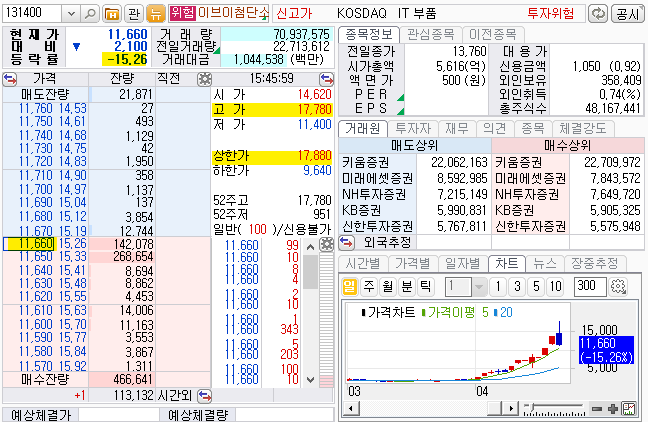Click the 투자위험 label
The image size is (648, 422).
550,14
